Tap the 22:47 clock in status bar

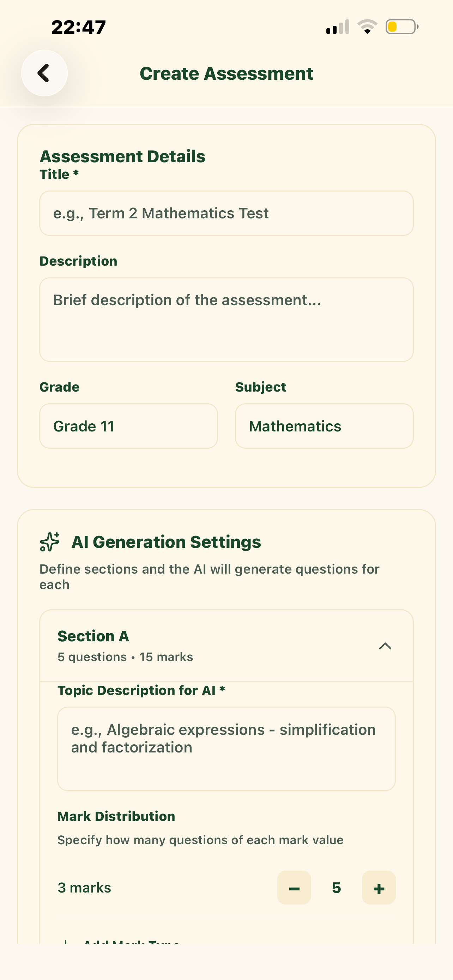79,27
